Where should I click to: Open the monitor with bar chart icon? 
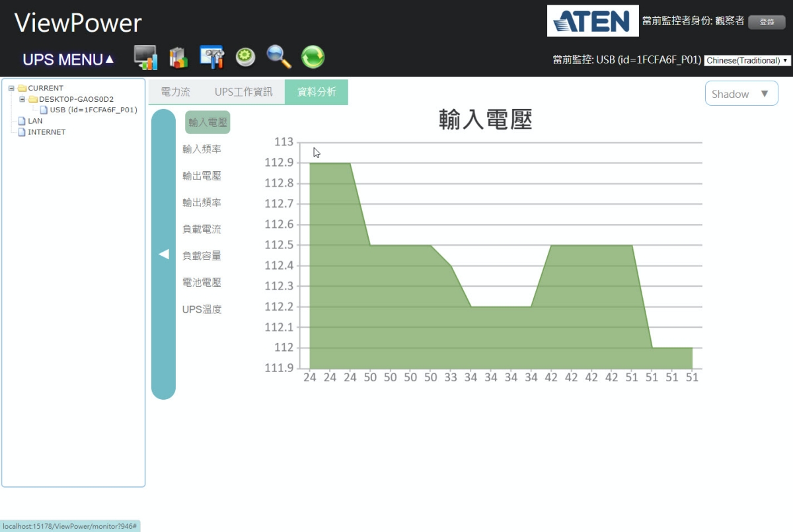tap(145, 57)
